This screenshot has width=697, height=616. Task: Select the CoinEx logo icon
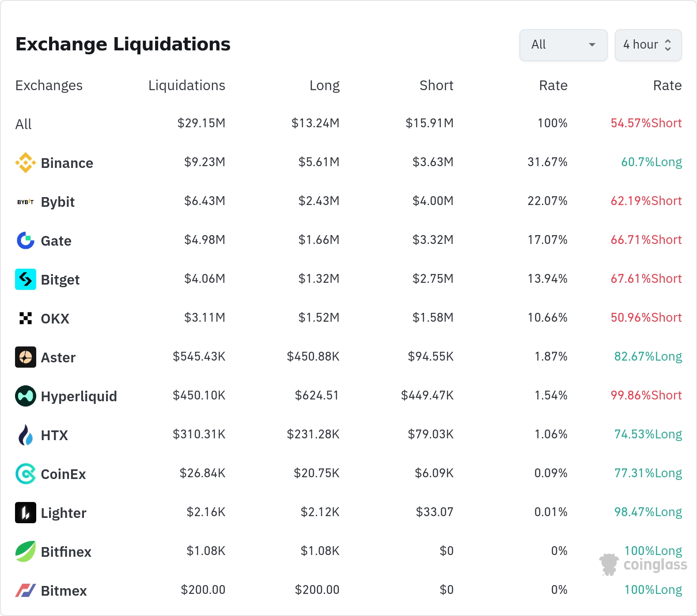pos(26,474)
